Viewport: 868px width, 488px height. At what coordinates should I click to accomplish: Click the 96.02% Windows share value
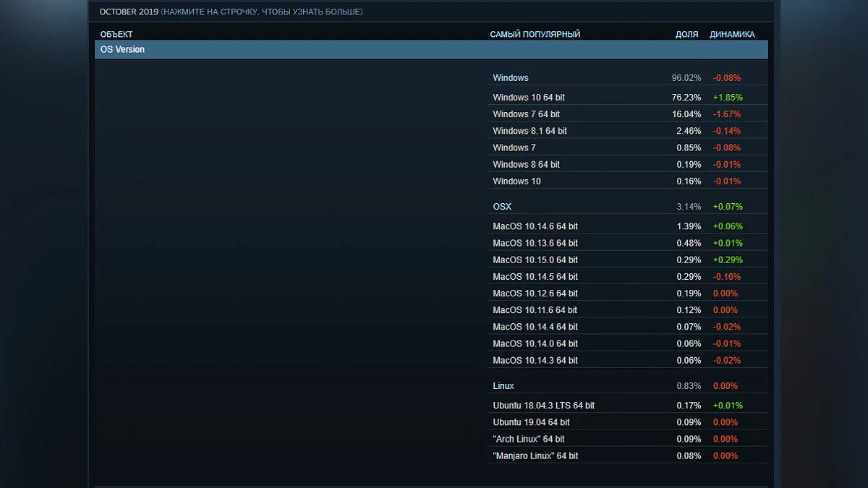point(686,77)
